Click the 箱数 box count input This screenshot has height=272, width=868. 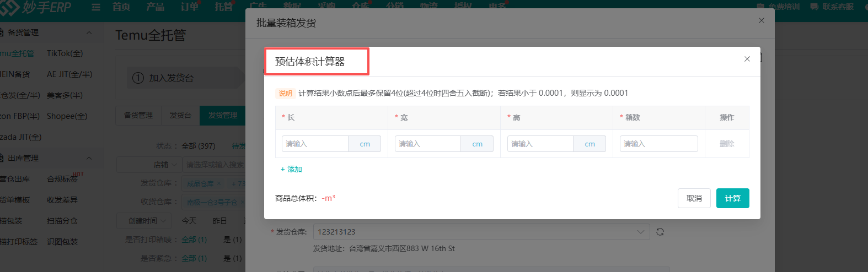click(x=658, y=144)
